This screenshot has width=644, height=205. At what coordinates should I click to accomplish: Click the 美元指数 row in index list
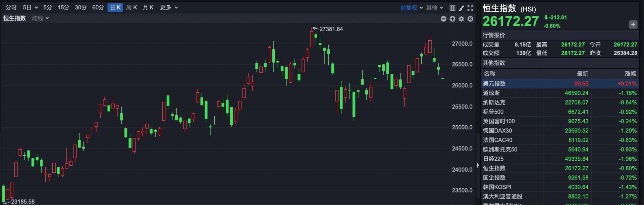559,84
